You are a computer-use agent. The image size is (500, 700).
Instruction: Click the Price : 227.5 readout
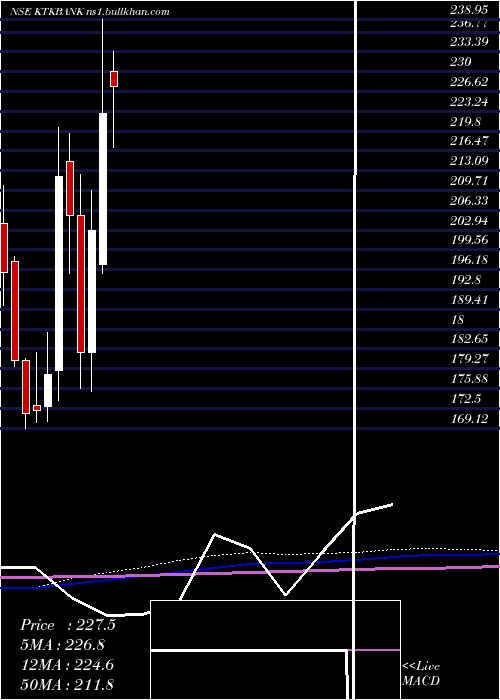pos(68,625)
